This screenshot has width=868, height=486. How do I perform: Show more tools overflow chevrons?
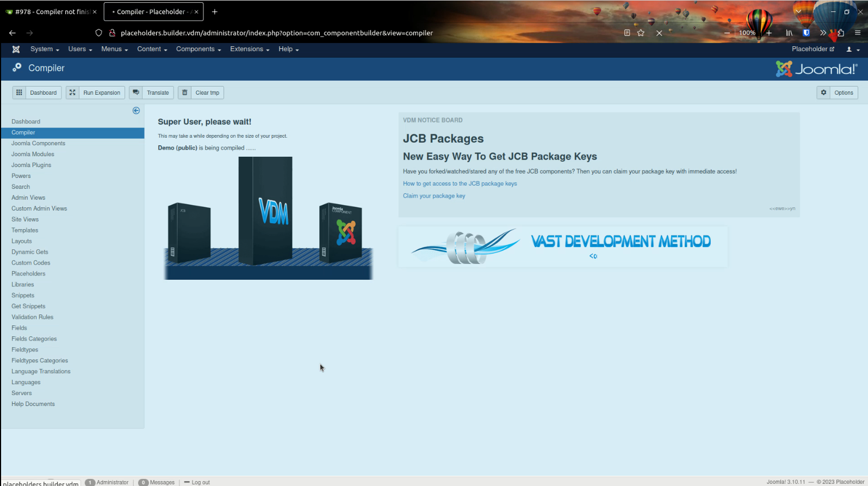pos(823,33)
